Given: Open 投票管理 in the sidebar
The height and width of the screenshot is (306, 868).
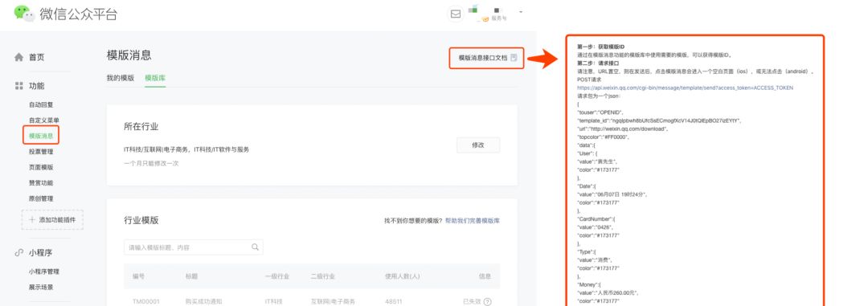Looking at the screenshot, I should 41,151.
